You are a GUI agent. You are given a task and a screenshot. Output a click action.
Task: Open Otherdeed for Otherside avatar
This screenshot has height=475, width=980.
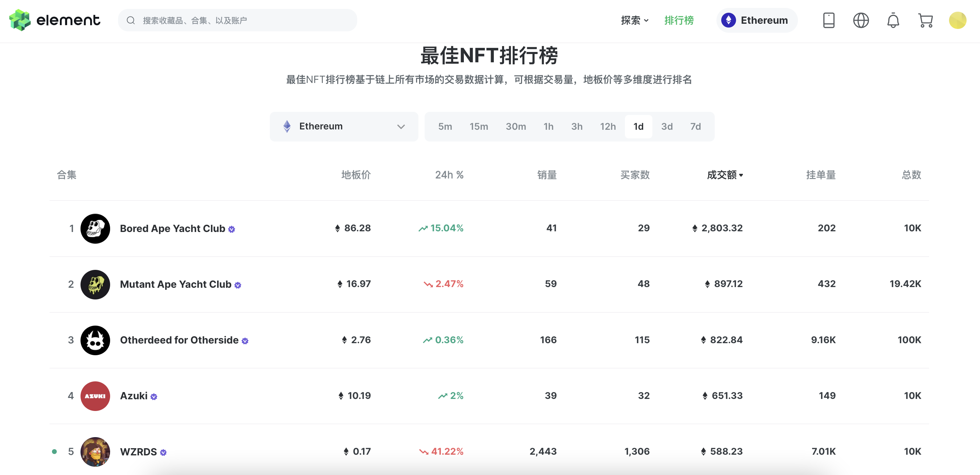point(95,340)
